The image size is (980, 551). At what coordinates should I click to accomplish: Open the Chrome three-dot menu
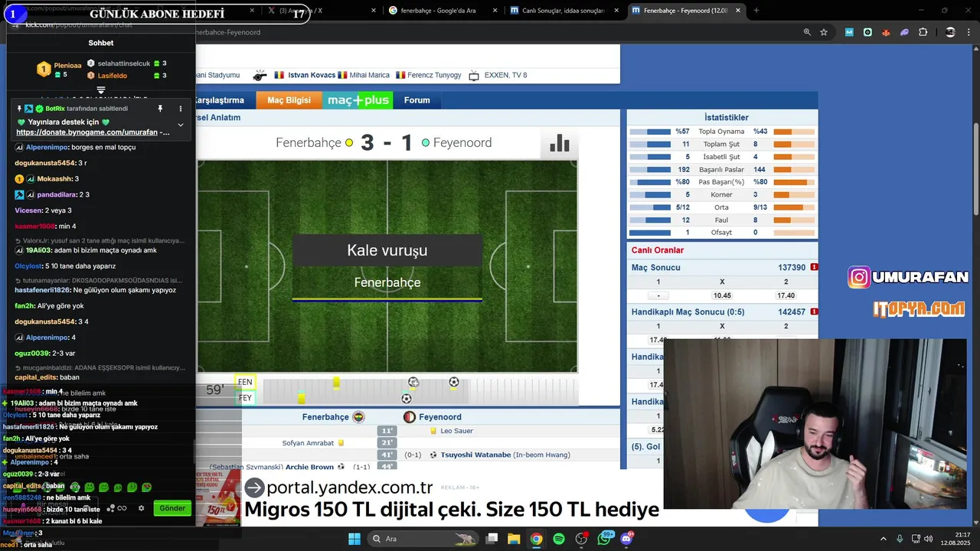[x=969, y=32]
